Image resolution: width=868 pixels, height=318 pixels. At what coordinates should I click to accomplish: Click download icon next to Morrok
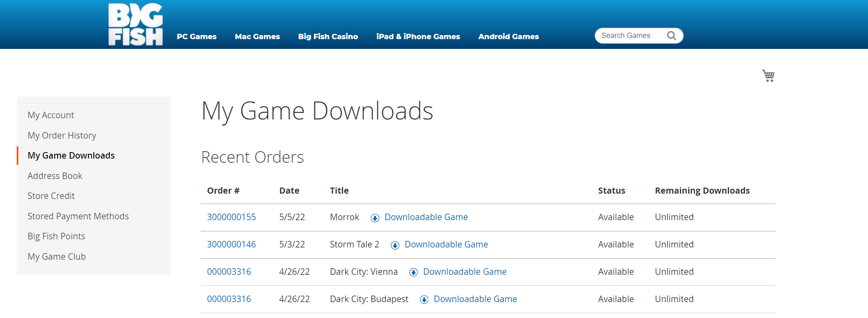click(x=375, y=218)
